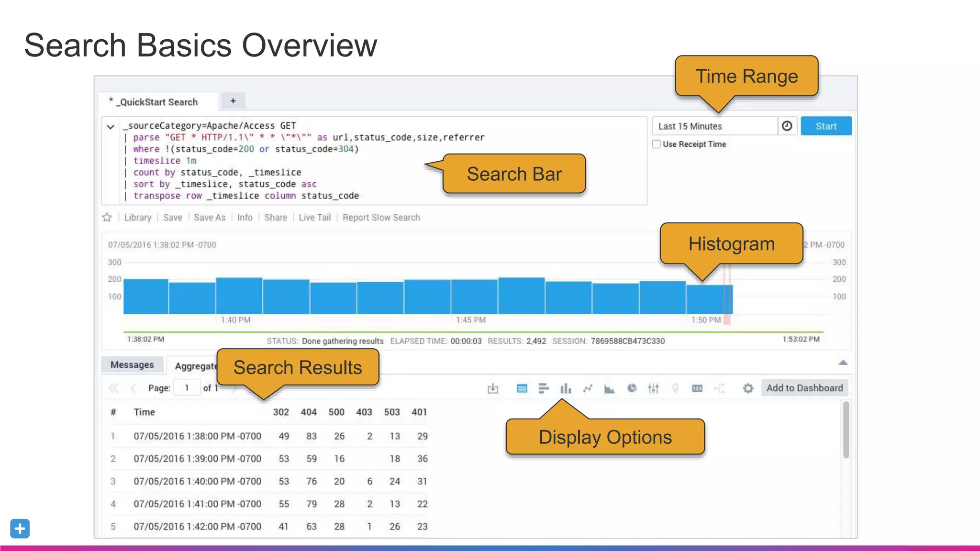Click the histogram bar above 1:45 PM
The width and height of the screenshot is (980, 551).
coord(474,297)
